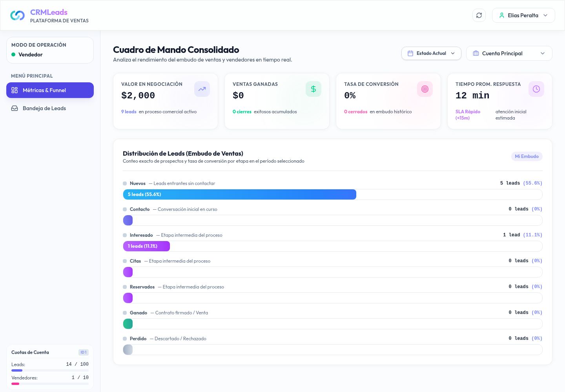Click the '9 leads' link in Valor en Negociación

click(x=129, y=112)
